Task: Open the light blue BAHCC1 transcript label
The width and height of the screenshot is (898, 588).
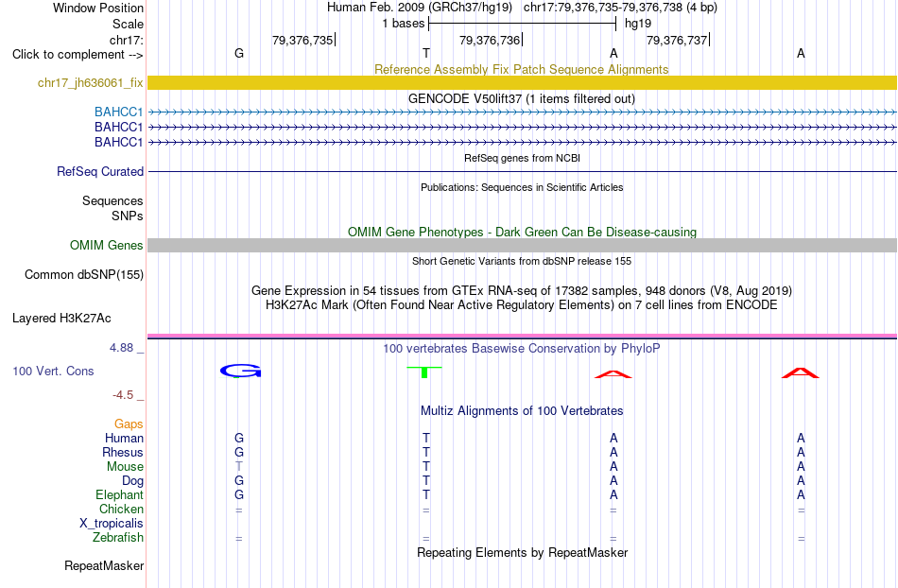Action: pos(118,112)
